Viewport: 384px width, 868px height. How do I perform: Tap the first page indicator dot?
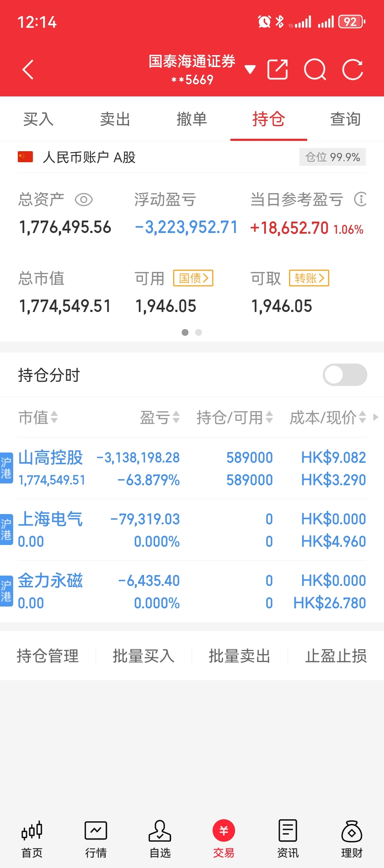185,332
